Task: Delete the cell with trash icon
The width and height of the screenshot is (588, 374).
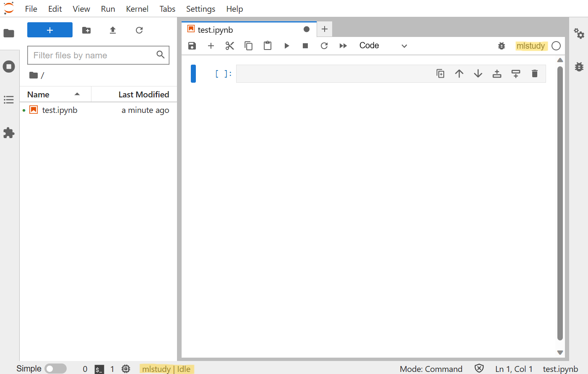Action: [x=535, y=74]
